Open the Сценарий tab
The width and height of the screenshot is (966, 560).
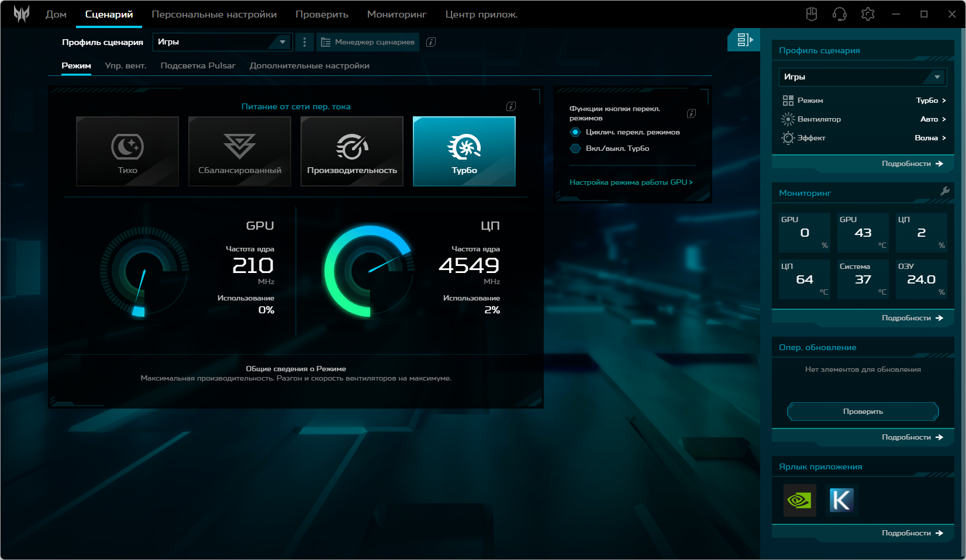(109, 14)
